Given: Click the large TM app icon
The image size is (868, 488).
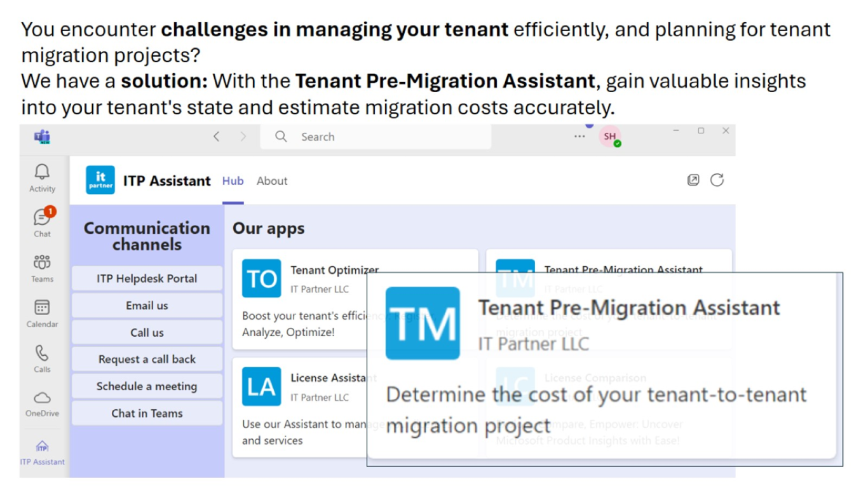Looking at the screenshot, I should [423, 323].
